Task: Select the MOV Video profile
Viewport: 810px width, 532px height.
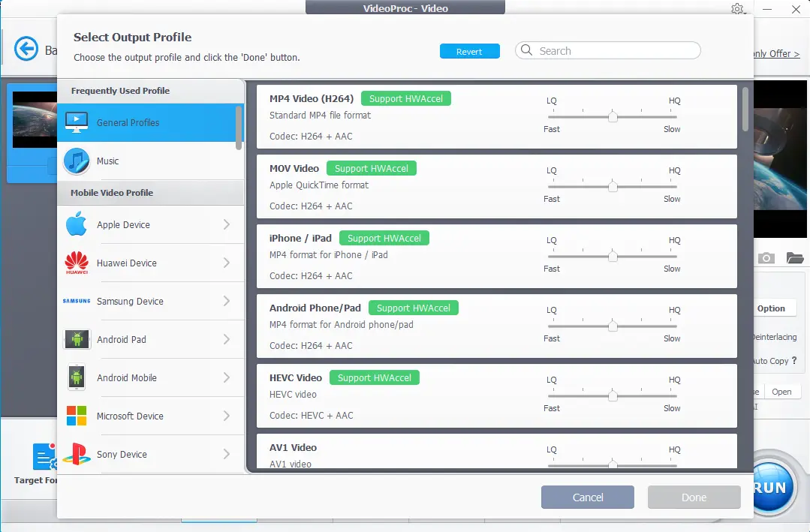Action: point(496,186)
